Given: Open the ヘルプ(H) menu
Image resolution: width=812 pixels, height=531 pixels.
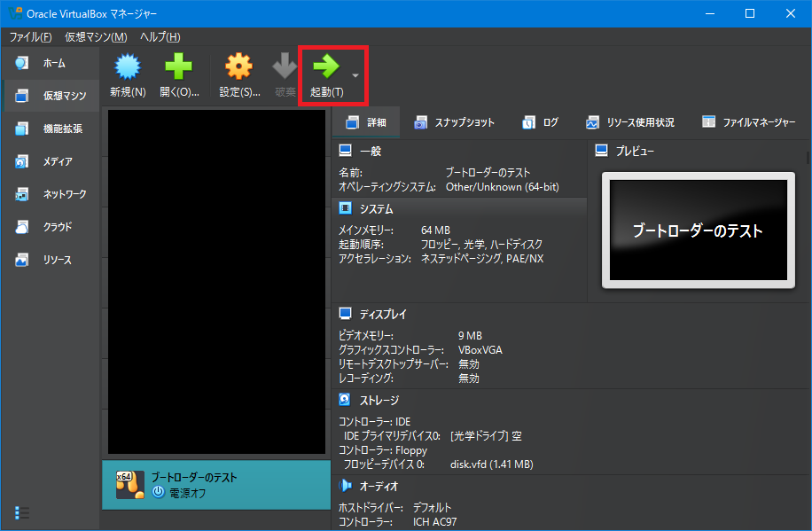Looking at the screenshot, I should pyautogui.click(x=160, y=36).
